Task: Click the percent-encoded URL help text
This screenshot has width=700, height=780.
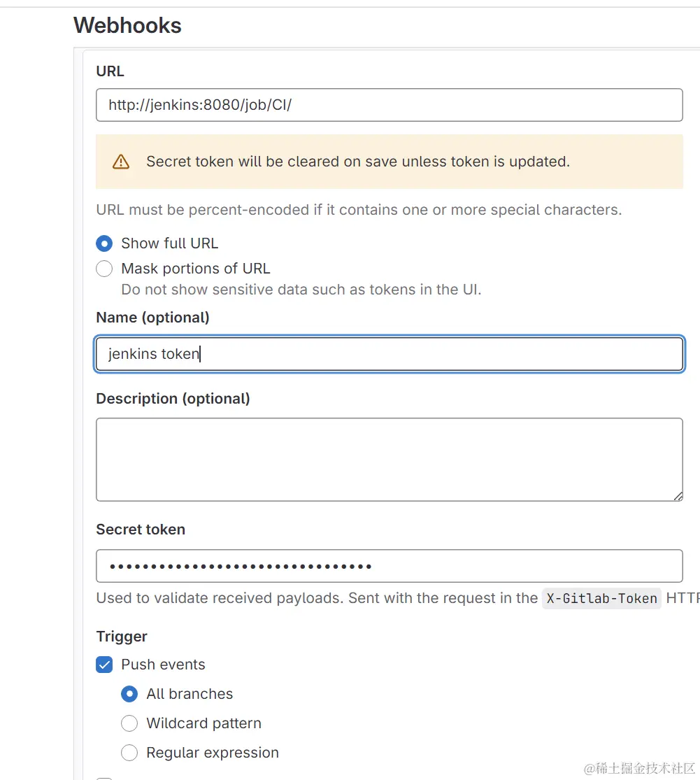Action: coord(359,210)
